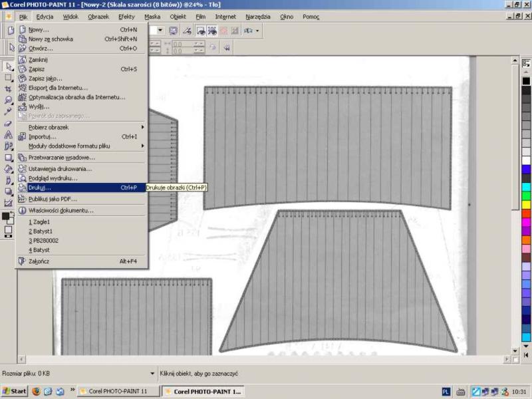This screenshot has height=399, width=532.
Task: Pick the green swatch in the palette
Action: coord(526,196)
